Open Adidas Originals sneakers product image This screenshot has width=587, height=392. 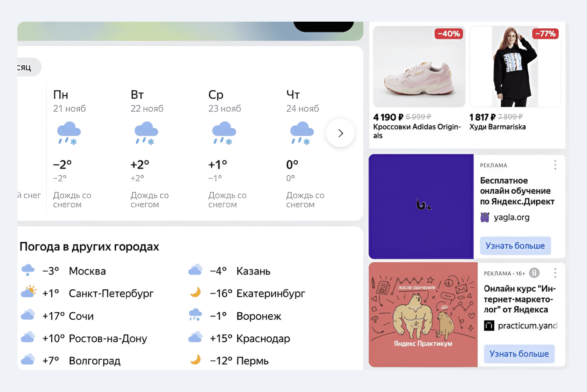coord(419,66)
